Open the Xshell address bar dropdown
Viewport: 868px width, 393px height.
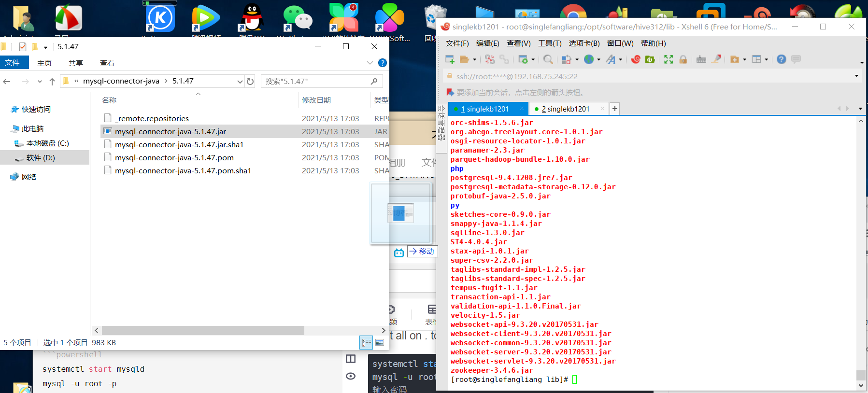pyautogui.click(x=857, y=76)
